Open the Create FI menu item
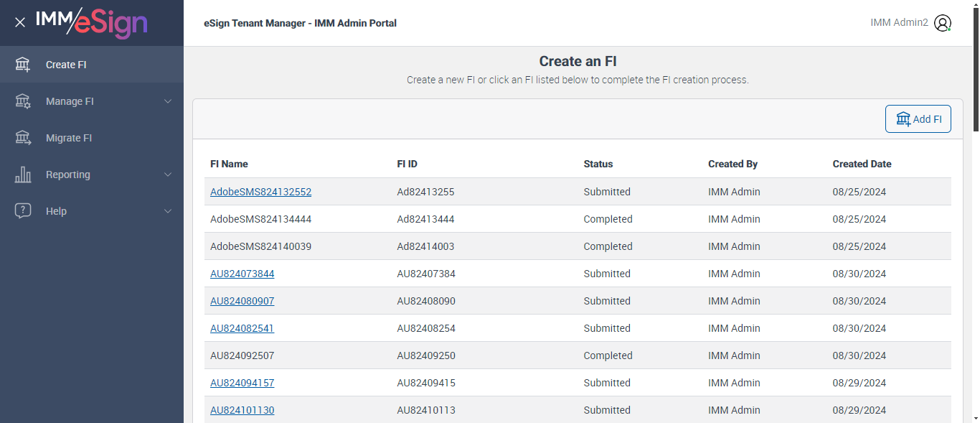 [x=92, y=65]
